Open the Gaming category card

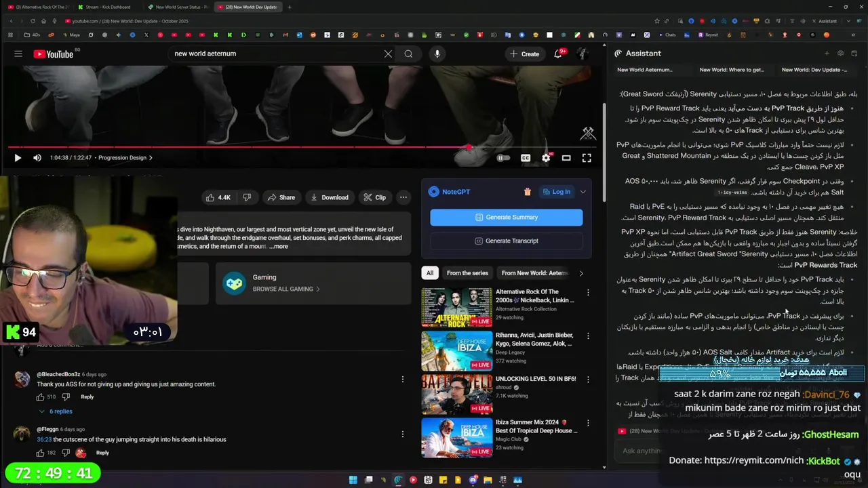click(x=313, y=283)
